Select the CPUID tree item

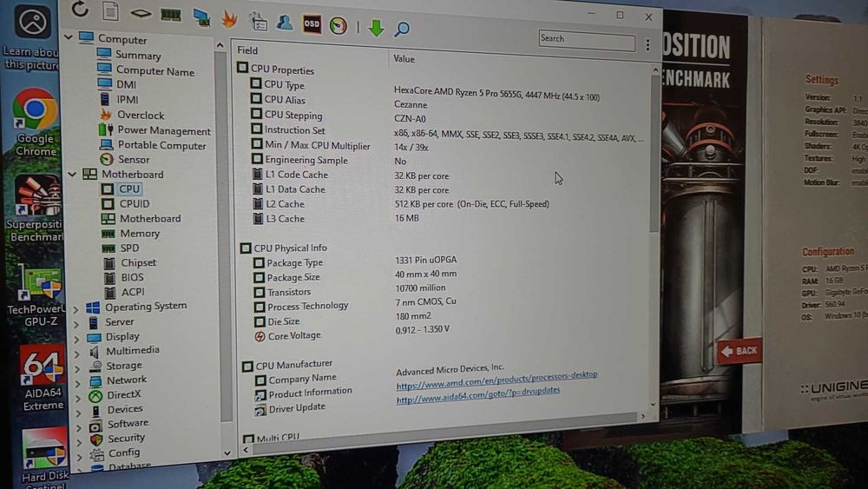134,204
